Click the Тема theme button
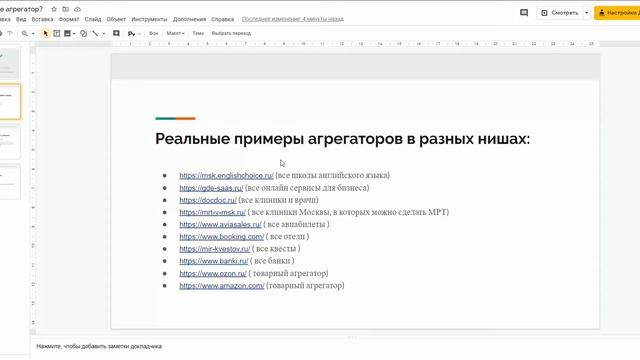 198,33
